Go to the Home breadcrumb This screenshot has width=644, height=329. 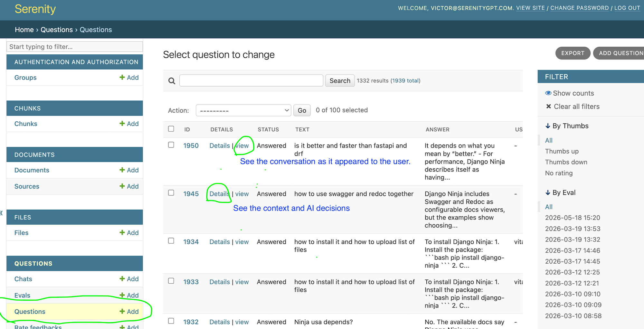click(x=24, y=30)
